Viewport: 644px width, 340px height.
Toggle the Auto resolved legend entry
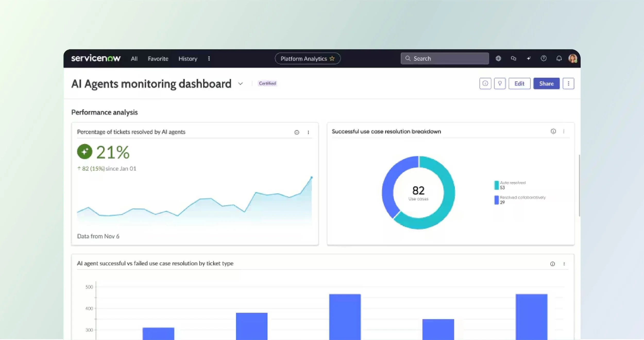coord(510,185)
